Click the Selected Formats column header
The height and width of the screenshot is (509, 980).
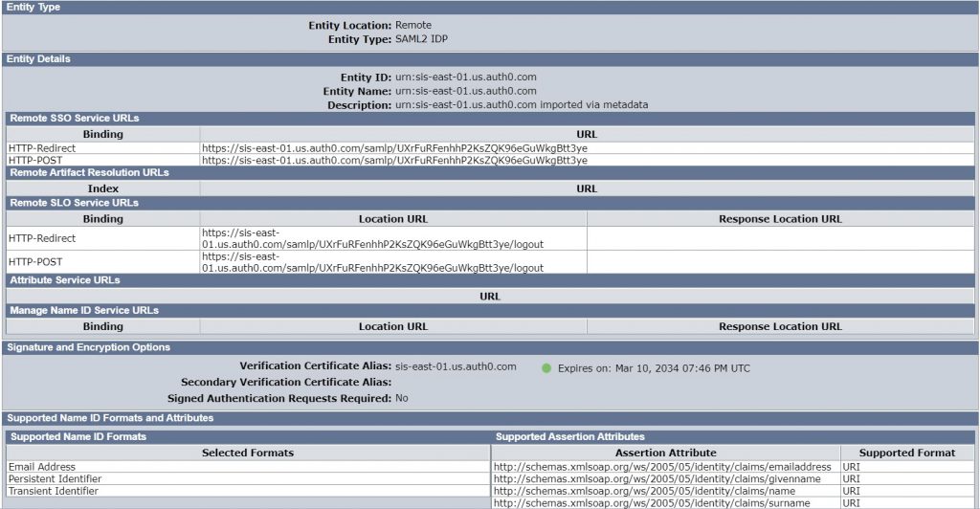pyautogui.click(x=248, y=453)
